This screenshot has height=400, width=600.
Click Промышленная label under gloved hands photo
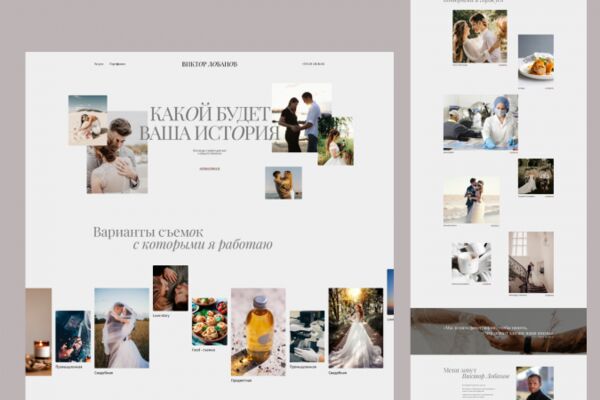pos(303,367)
